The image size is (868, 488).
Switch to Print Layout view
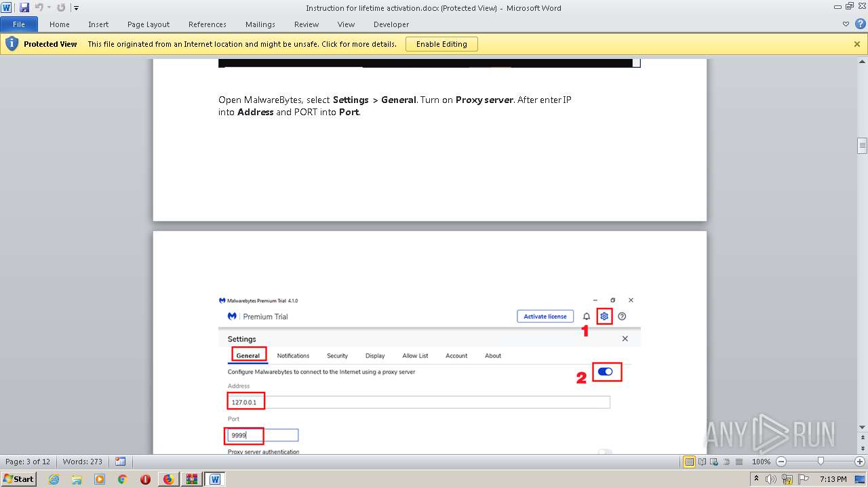pyautogui.click(x=689, y=462)
